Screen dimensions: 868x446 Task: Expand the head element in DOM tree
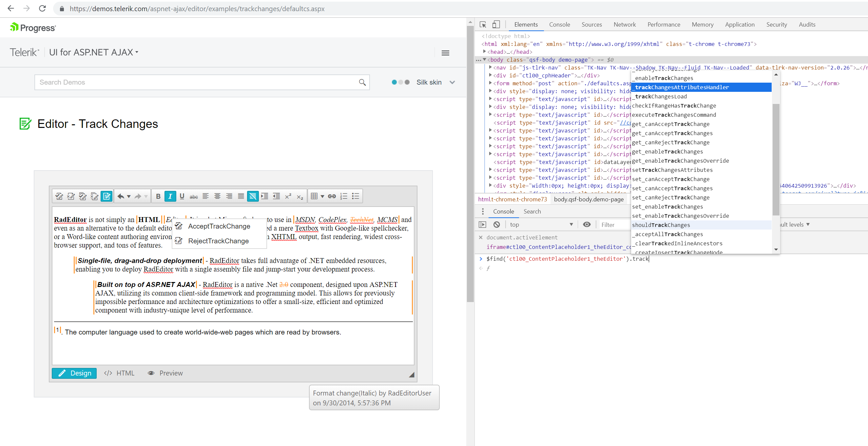click(484, 51)
